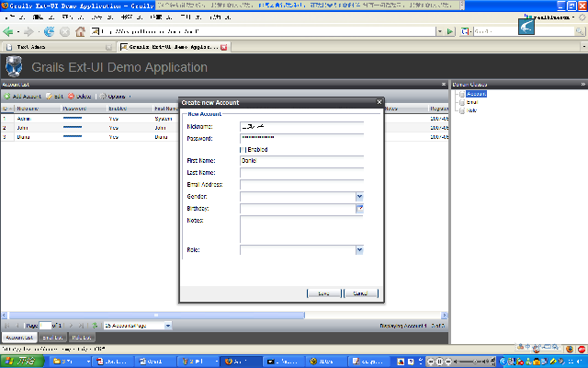This screenshot has width=588, height=368.
Task: Switch to the Account List bottom tab
Action: tap(19, 338)
